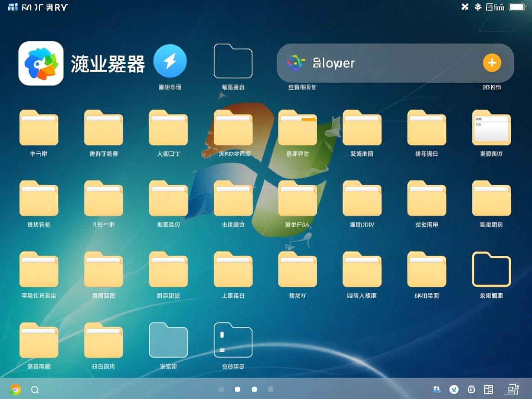
Task: Open the teal folder in the bottom row
Action: coord(168,340)
